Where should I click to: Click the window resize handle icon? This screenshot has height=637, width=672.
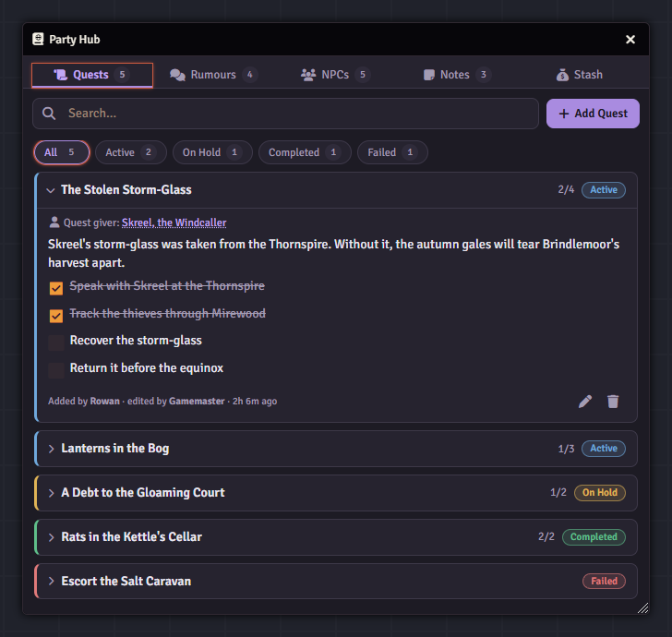point(642,607)
